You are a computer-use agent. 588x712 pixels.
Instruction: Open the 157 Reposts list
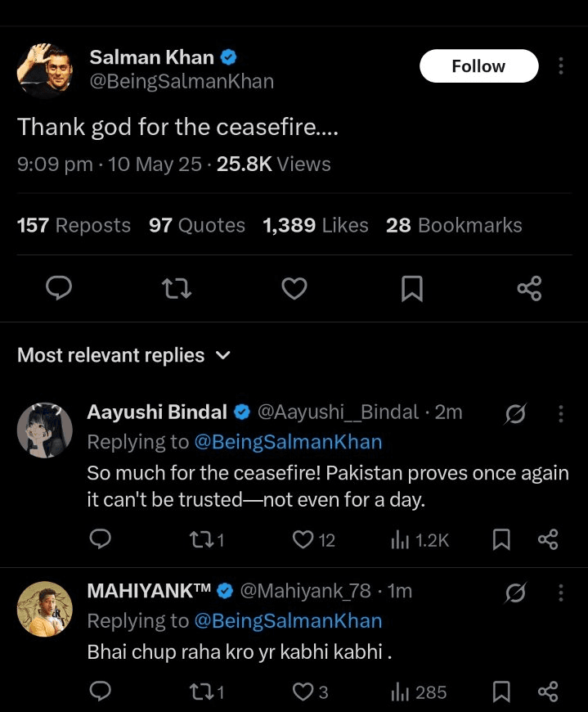pos(74,225)
